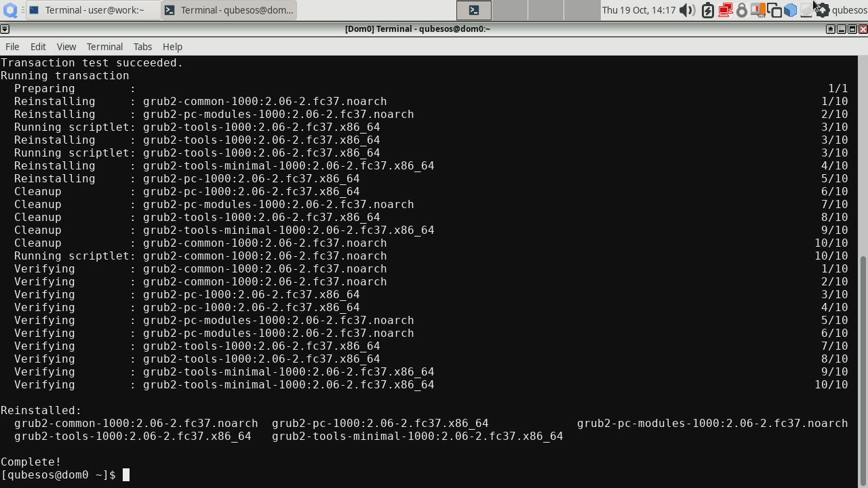
Task: Open the Tabs menu
Action: pyautogui.click(x=142, y=47)
